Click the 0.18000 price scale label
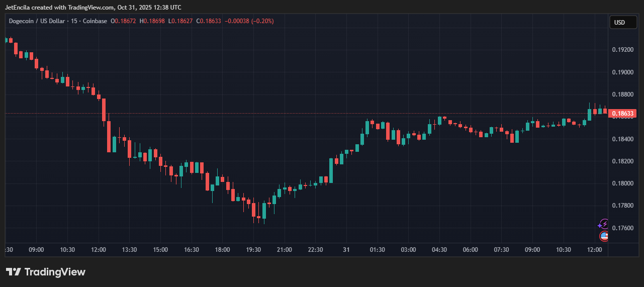This screenshot has width=644, height=287. point(622,183)
